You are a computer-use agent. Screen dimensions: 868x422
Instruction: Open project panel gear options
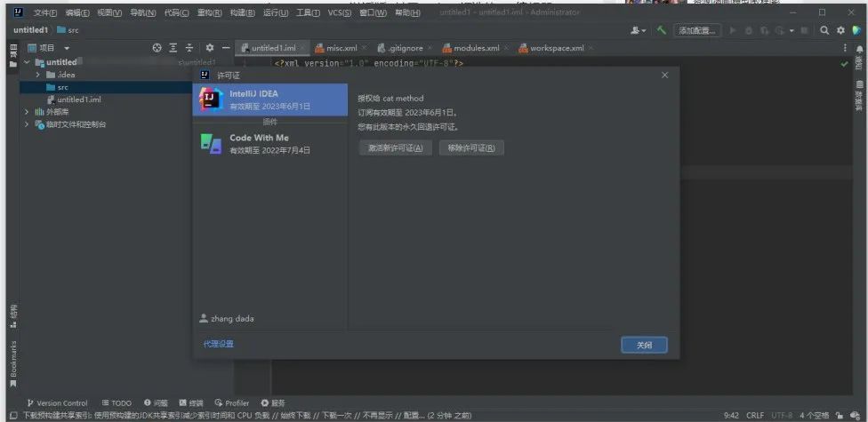point(209,48)
